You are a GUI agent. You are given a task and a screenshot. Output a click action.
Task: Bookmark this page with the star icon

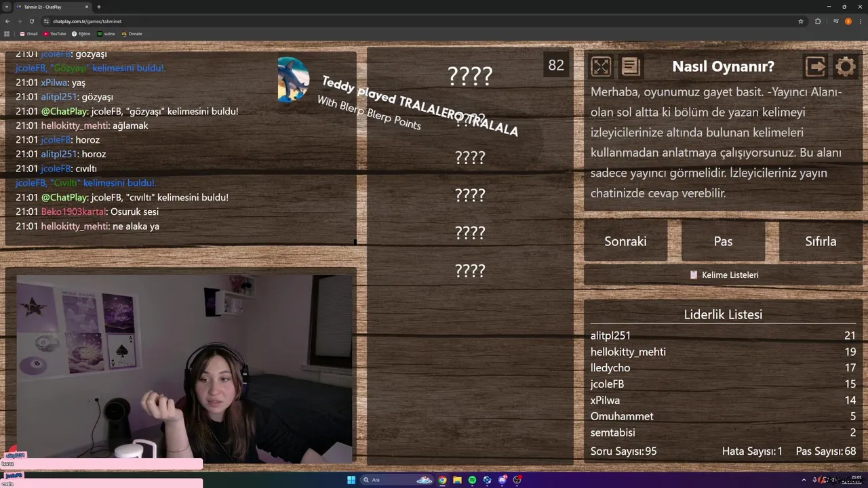(801, 21)
